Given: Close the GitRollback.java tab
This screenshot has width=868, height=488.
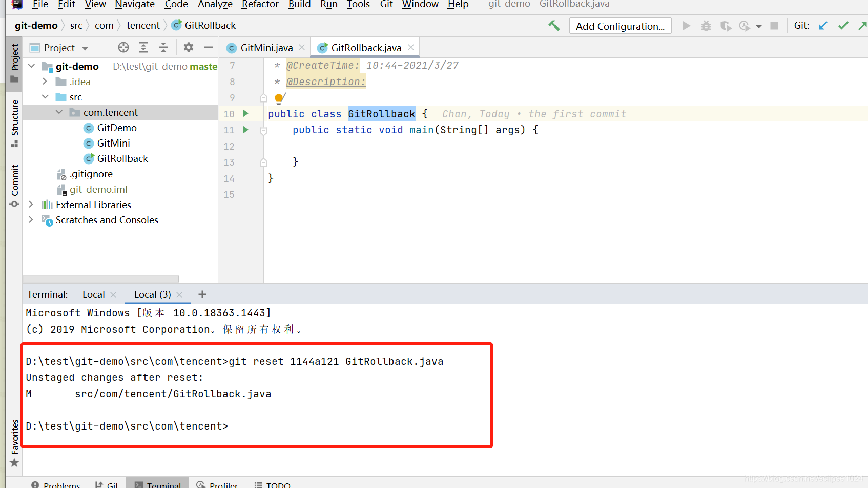Looking at the screenshot, I should click(411, 47).
